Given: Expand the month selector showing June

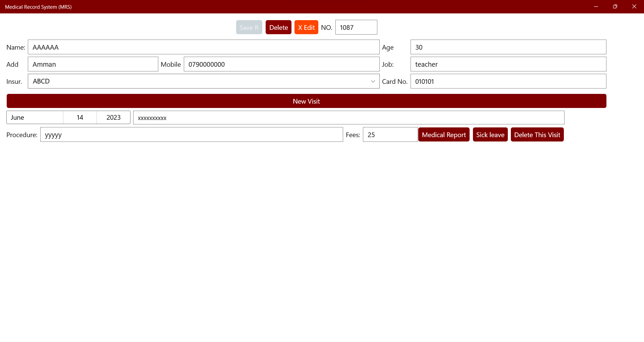Looking at the screenshot, I should click(x=35, y=117).
